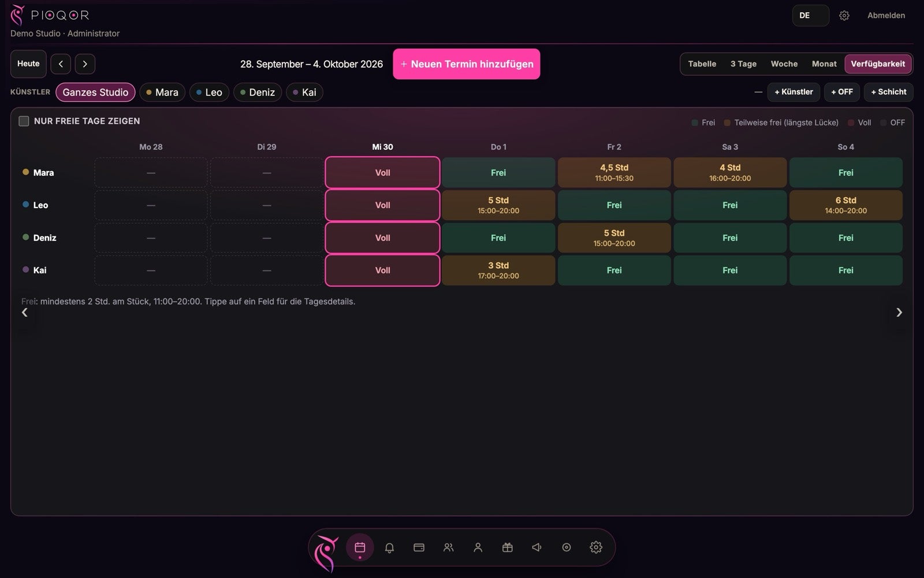Click Neuen Termin hinzufügen button

pos(467,64)
